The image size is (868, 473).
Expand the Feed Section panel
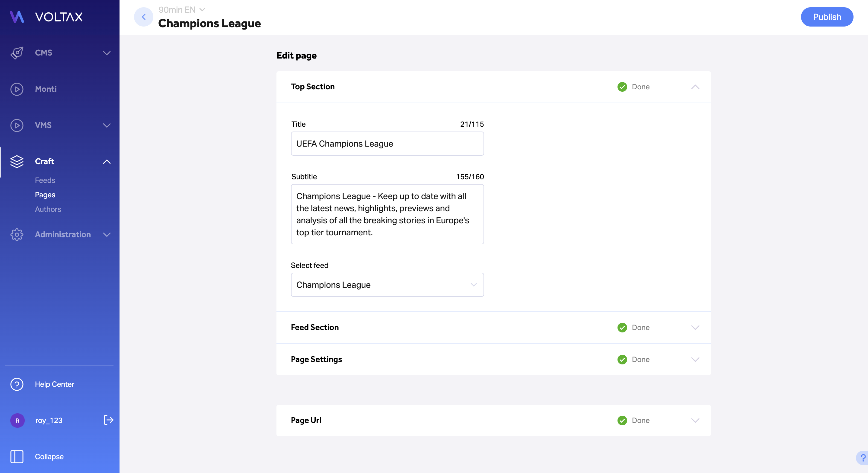tap(695, 328)
